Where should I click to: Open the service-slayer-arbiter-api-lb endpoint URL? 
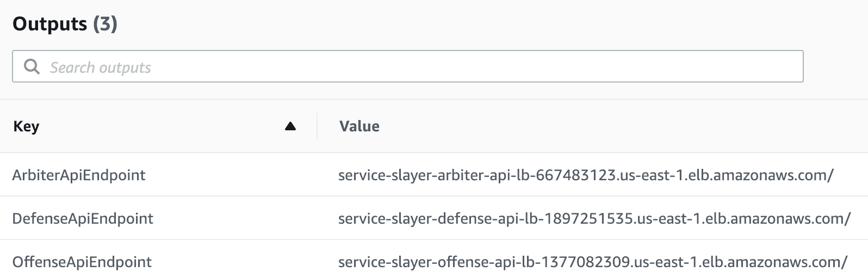pos(585,175)
